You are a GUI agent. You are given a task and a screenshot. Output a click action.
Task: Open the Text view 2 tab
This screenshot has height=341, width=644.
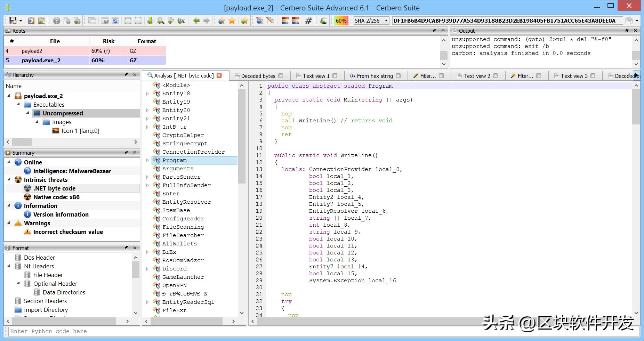[477, 76]
